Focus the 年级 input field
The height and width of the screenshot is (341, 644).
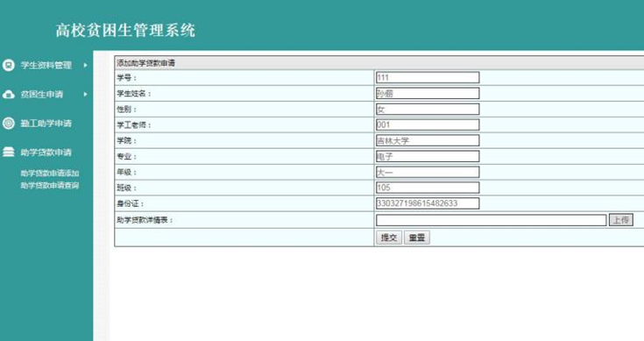[x=428, y=172]
